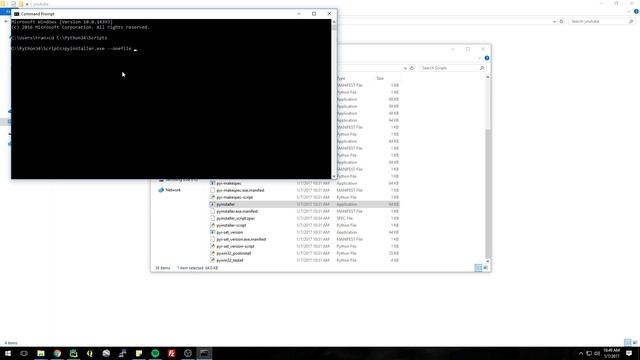
Task: Click the Search youtube magnifier icon
Action: [631, 21]
